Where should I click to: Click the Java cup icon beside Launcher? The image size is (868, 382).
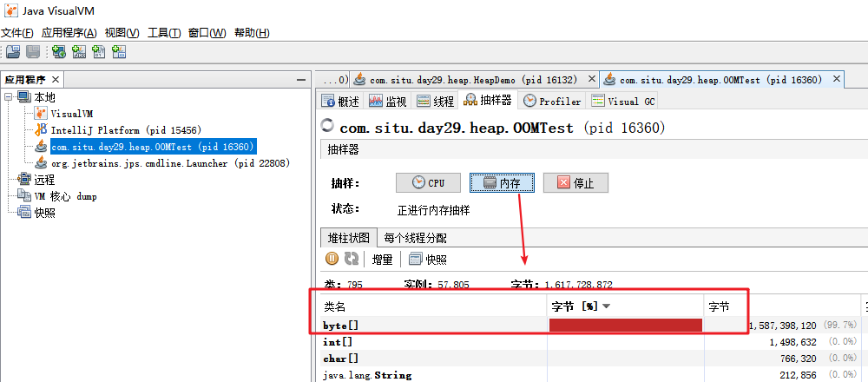41,163
